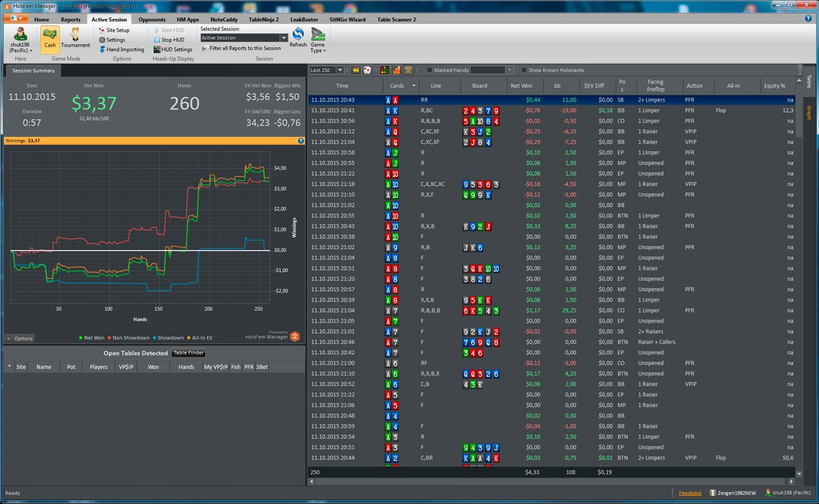Open the LeakBuster tab
This screenshot has width=819, height=504.
pos(304,20)
